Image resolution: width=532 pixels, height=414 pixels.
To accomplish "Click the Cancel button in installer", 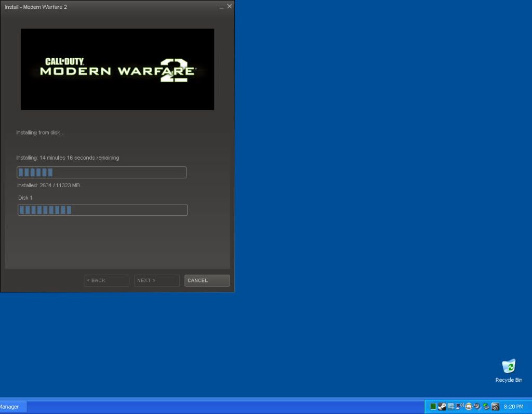I will [207, 280].
